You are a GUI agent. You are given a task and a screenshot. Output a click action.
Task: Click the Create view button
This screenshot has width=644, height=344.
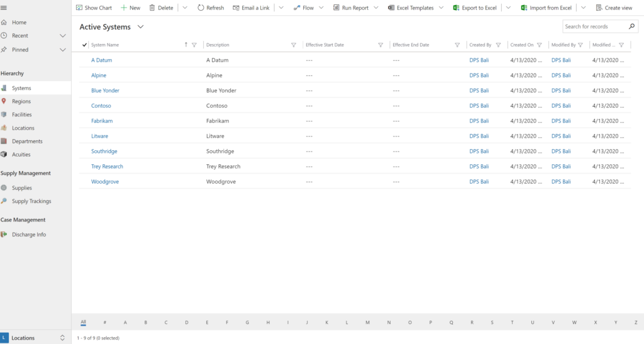[614, 8]
